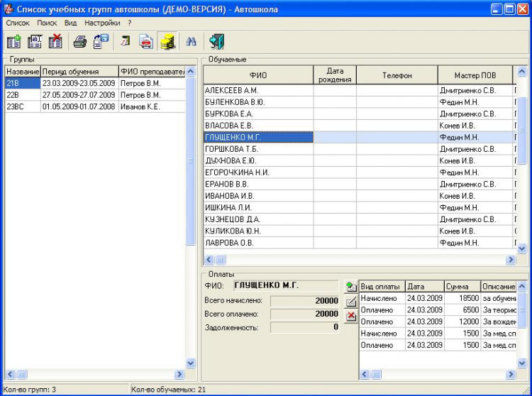Toggle the payments panel coins icon
Viewport: 532px width, 396px height.
pyautogui.click(x=167, y=42)
